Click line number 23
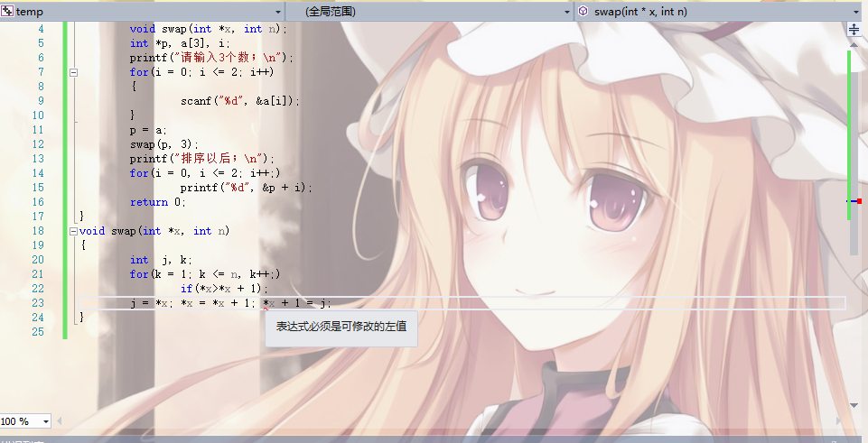This screenshot has width=868, height=443. point(38,303)
